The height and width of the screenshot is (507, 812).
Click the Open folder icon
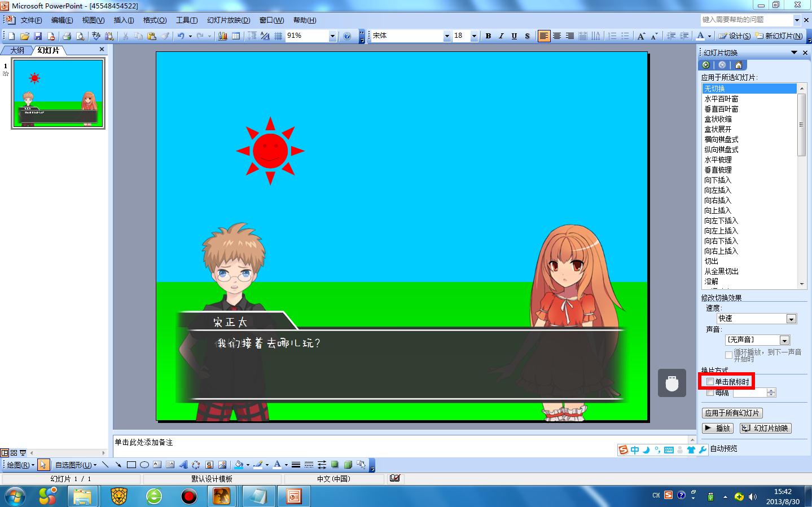24,36
